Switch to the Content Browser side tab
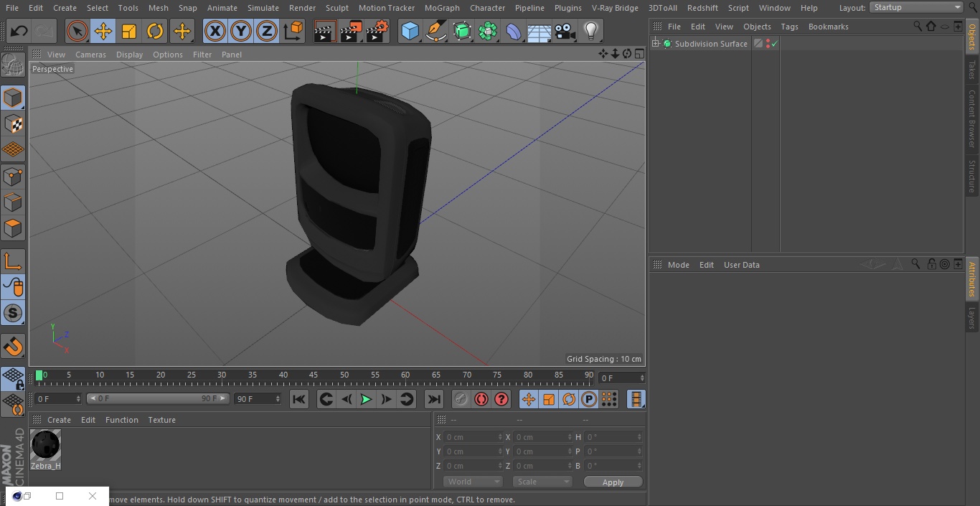This screenshot has height=506, width=980. [x=972, y=118]
